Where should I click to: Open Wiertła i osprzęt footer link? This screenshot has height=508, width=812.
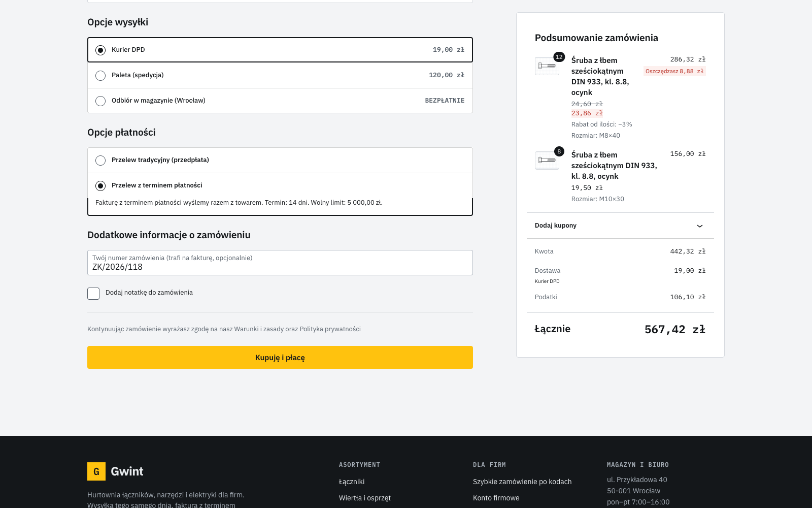click(x=365, y=498)
